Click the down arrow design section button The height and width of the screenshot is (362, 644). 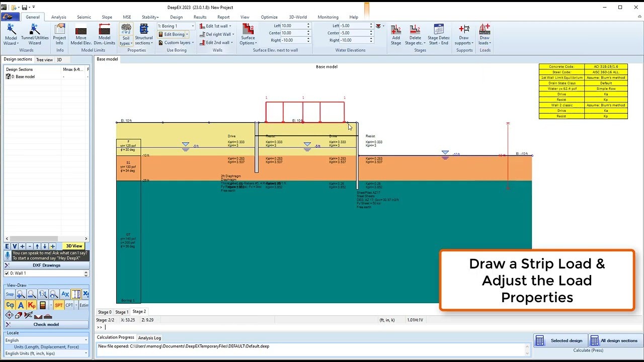pyautogui.click(x=45, y=246)
